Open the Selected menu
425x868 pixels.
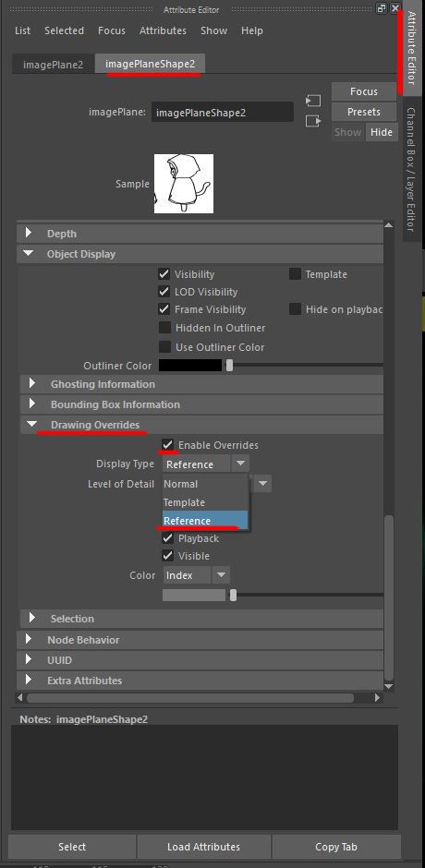click(x=65, y=31)
